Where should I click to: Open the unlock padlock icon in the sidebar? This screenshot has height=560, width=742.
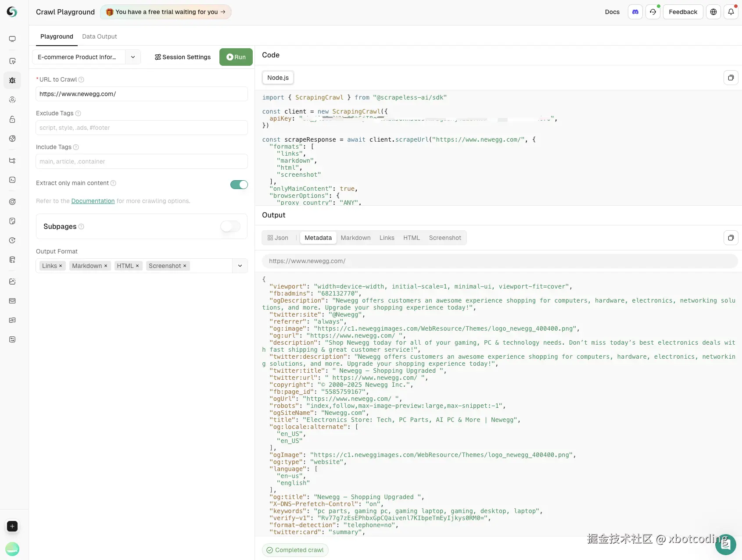tap(12, 119)
